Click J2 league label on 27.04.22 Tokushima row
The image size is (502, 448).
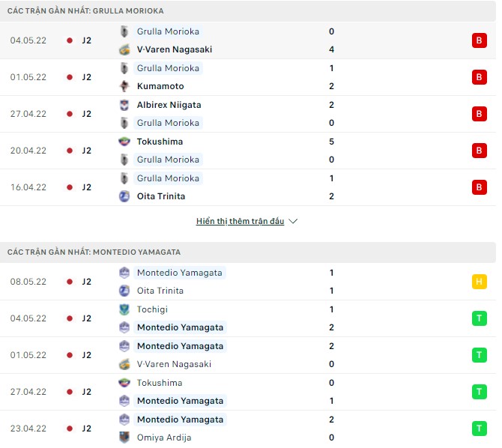click(87, 392)
